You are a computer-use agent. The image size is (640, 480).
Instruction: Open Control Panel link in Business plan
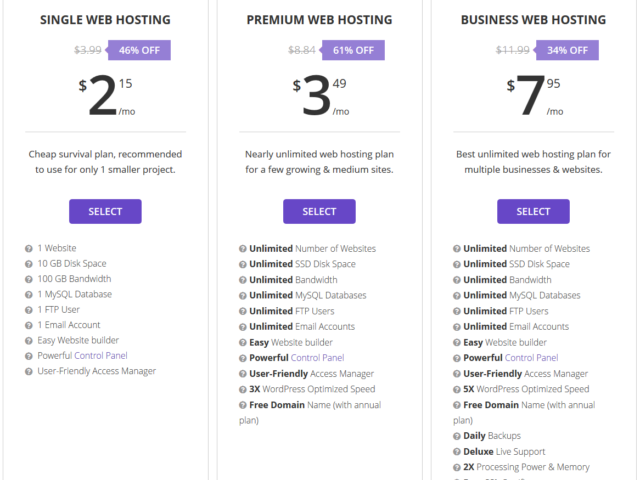[531, 358]
